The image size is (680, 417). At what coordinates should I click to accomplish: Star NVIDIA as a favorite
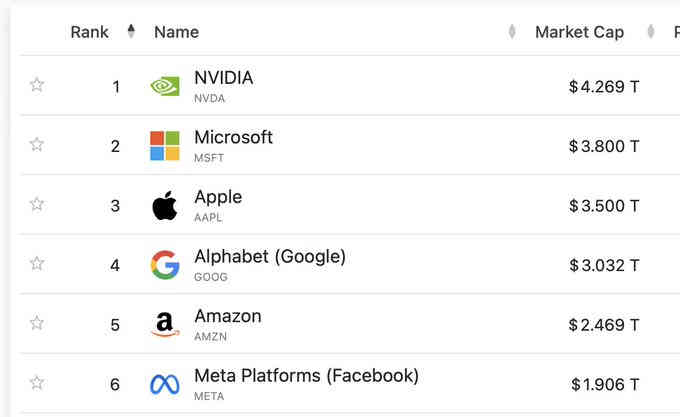(x=37, y=85)
